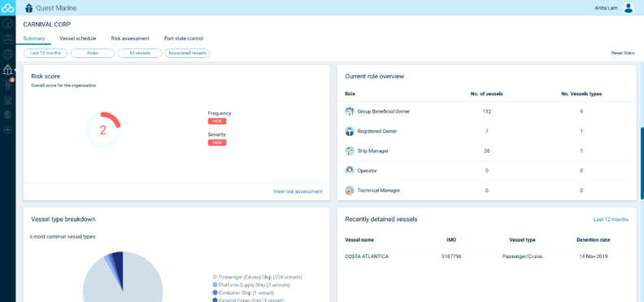Image resolution: width=644 pixels, height=302 pixels.
Task: Open the user avatar icon for Anita Lam
Action: point(629,8)
